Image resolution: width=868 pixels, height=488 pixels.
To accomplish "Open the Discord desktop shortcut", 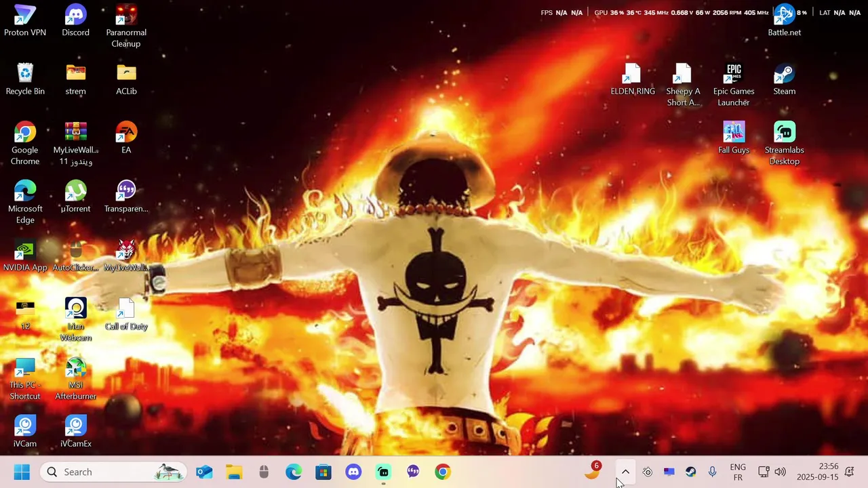I will pos(75,20).
